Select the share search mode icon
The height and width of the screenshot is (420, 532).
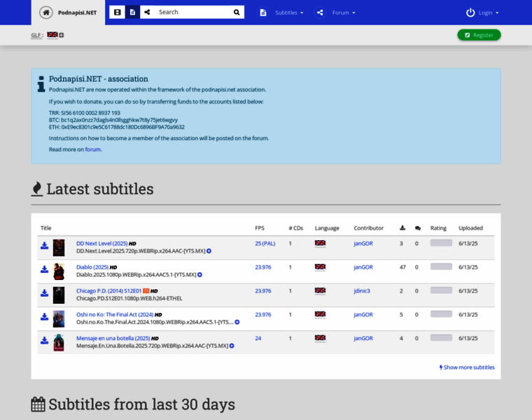[147, 12]
